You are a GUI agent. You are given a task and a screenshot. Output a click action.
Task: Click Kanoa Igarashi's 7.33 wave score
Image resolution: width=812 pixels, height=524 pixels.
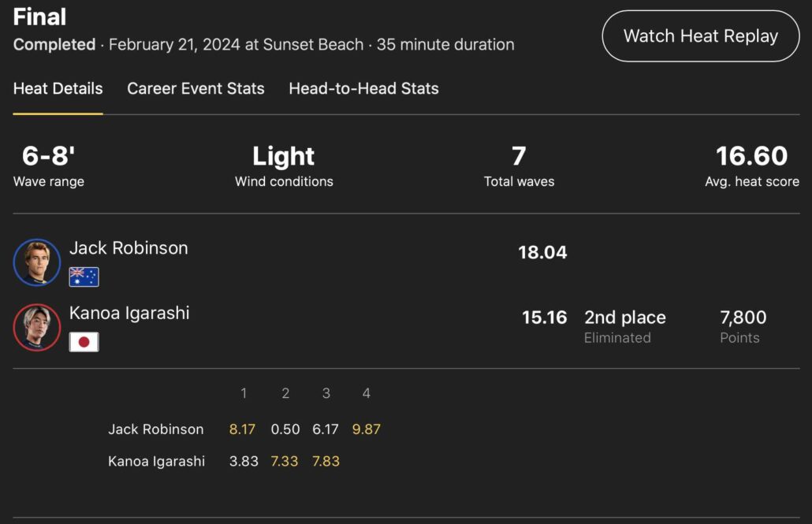pyautogui.click(x=285, y=461)
